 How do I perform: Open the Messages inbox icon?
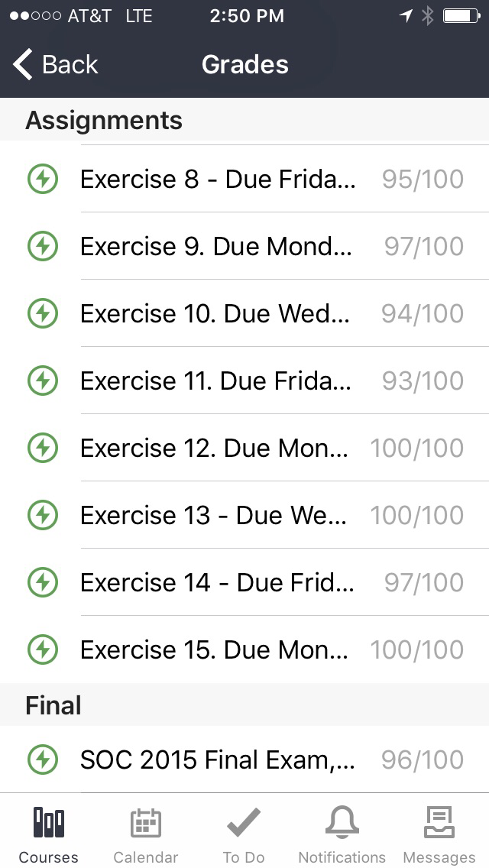[439, 824]
